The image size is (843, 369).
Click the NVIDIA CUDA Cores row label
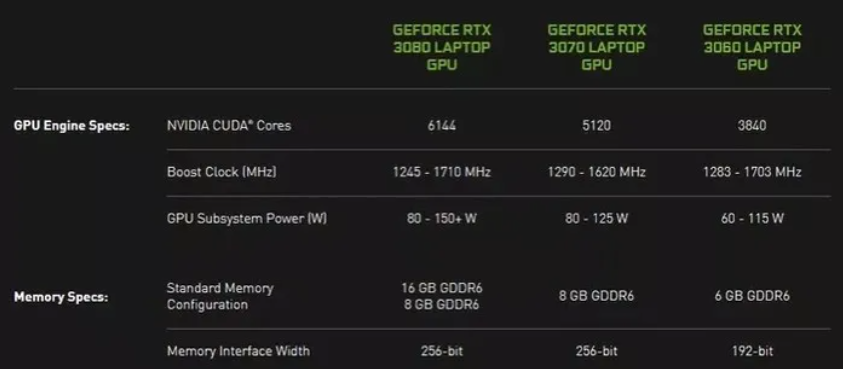click(x=229, y=126)
